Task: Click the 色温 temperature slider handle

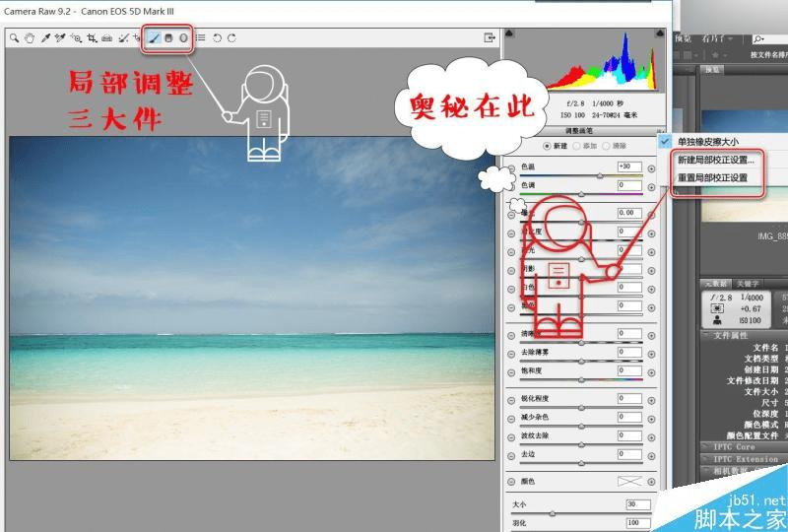Action: coord(600,176)
